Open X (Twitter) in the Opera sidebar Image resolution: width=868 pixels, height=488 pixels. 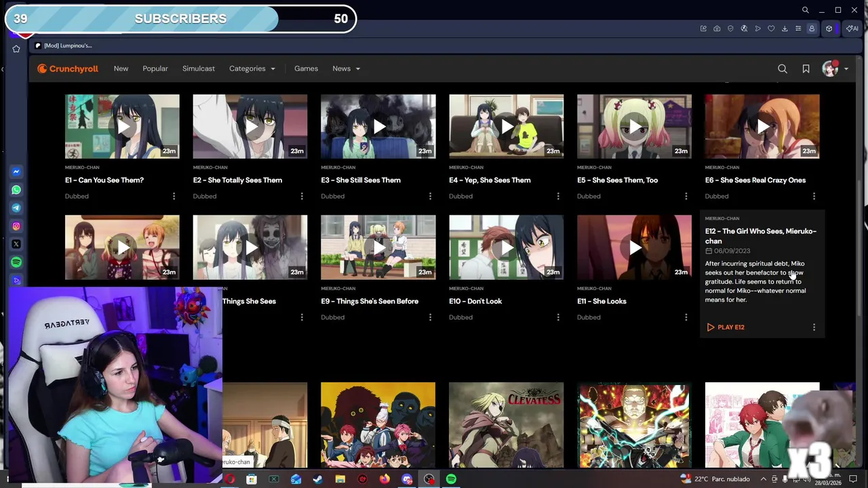pyautogui.click(x=16, y=244)
